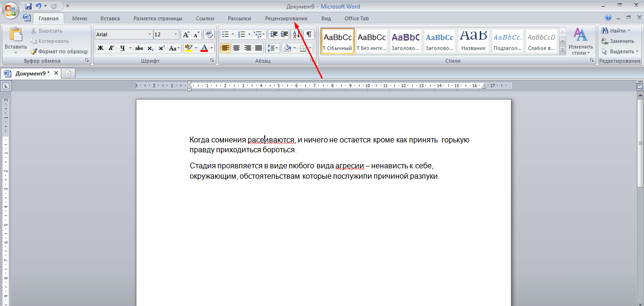Toggle bold (Ж) formatting
Viewport: 644px width, 306px height.
tap(100, 48)
